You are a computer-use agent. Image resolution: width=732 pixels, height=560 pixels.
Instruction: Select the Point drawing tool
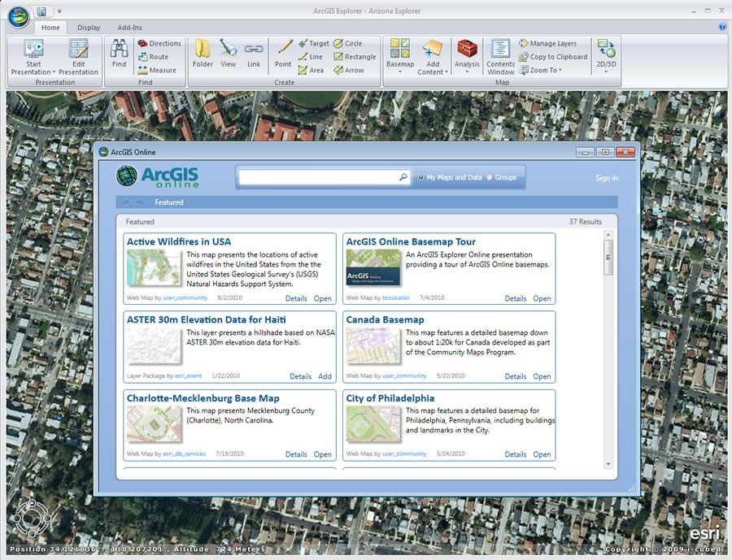[283, 54]
